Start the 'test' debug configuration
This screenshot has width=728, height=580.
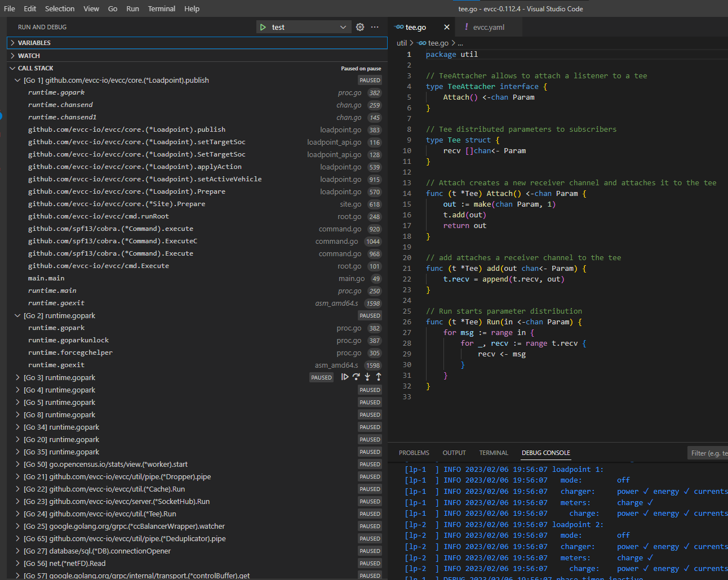point(262,26)
